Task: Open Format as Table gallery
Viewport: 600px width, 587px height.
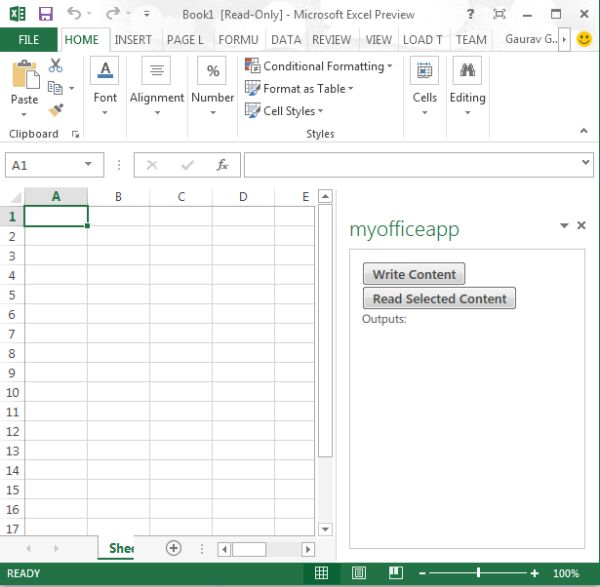Action: [x=299, y=88]
